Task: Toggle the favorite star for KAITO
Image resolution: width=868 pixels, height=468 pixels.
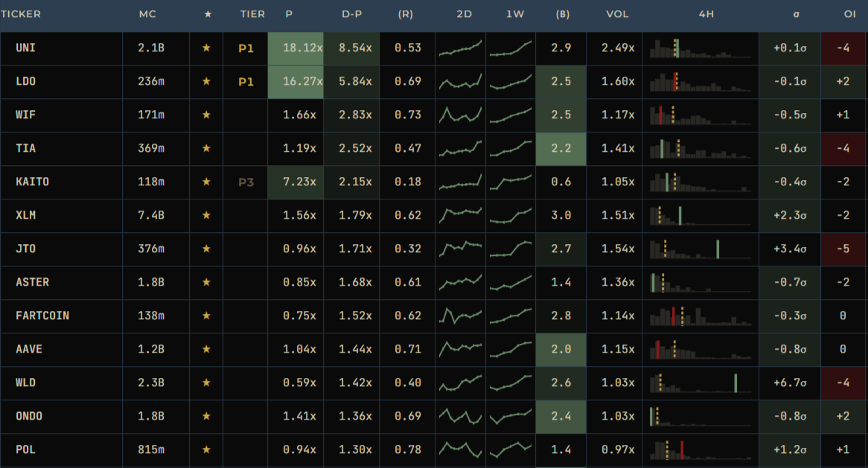Action: point(206,182)
